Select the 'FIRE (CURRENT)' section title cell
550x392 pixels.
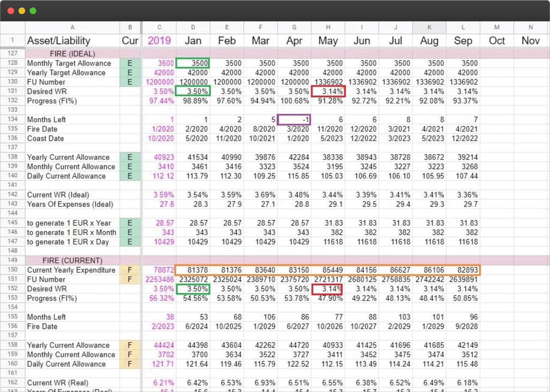coord(72,260)
